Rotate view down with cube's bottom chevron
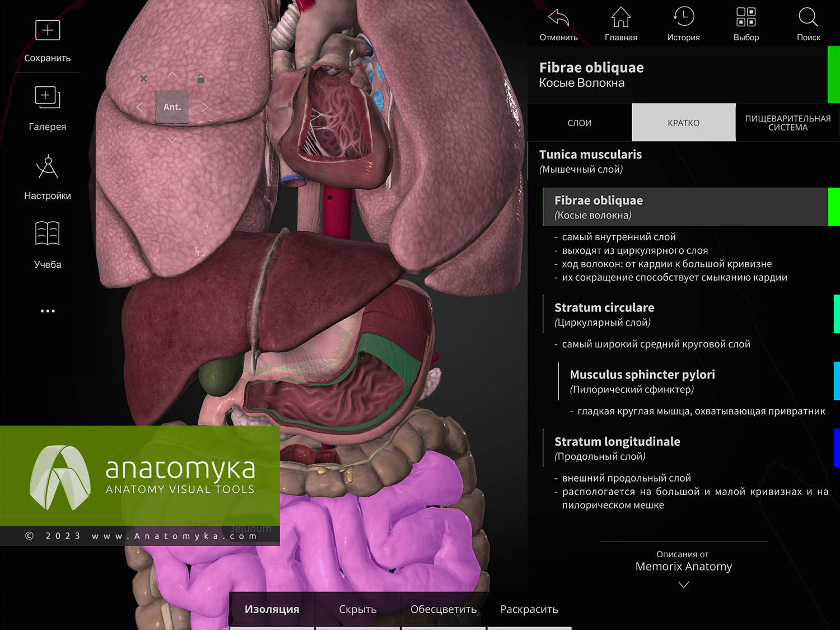This screenshot has width=840, height=630. (x=172, y=139)
